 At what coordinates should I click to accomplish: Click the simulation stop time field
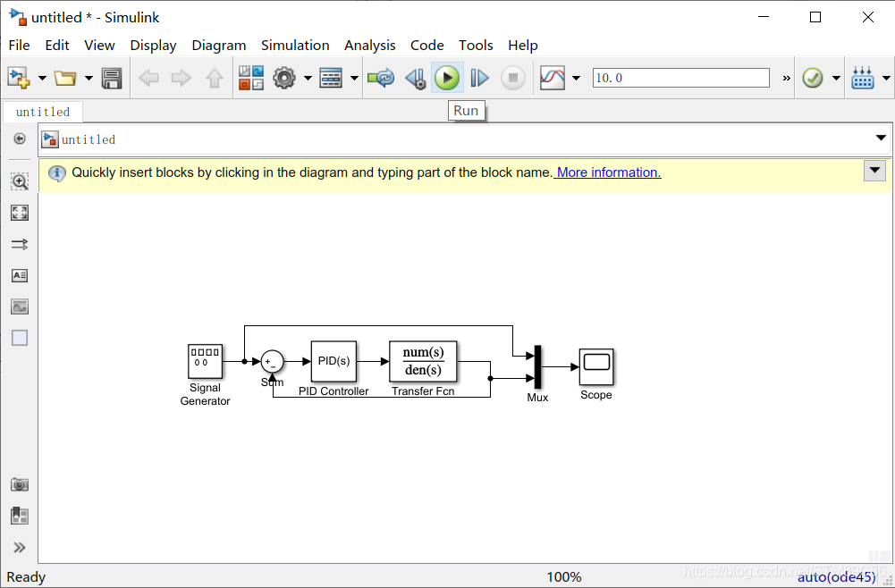pos(680,78)
